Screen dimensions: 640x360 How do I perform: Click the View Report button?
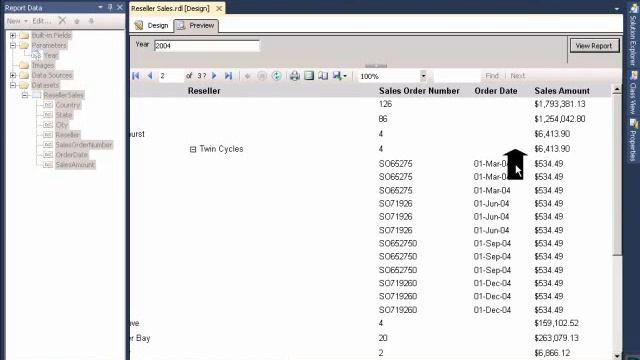click(x=594, y=46)
